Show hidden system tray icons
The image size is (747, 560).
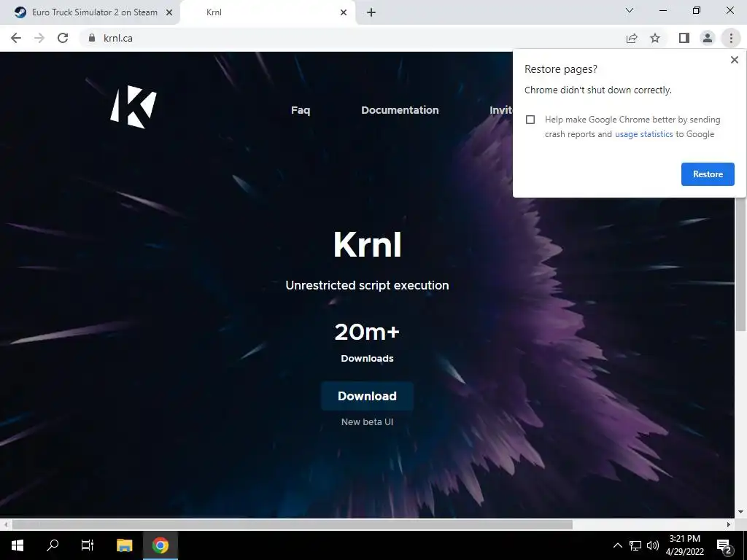point(617,545)
